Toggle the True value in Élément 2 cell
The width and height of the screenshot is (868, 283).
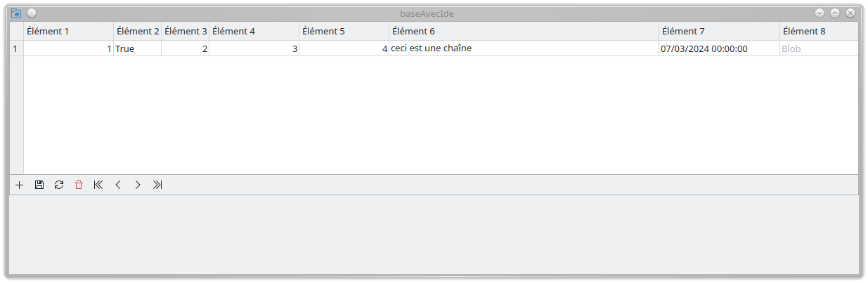coord(138,48)
